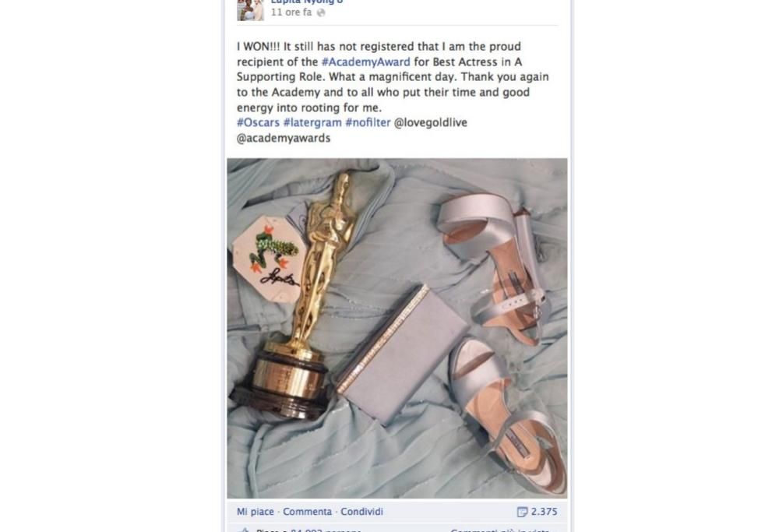Click the globe privacy icon beside timestamp

tap(322, 13)
